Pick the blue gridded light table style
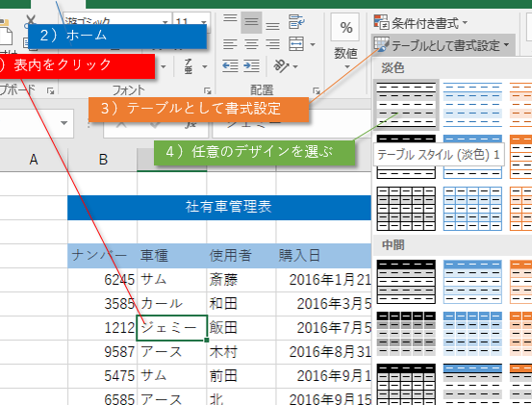The width and height of the screenshot is (532, 405). tap(472, 208)
